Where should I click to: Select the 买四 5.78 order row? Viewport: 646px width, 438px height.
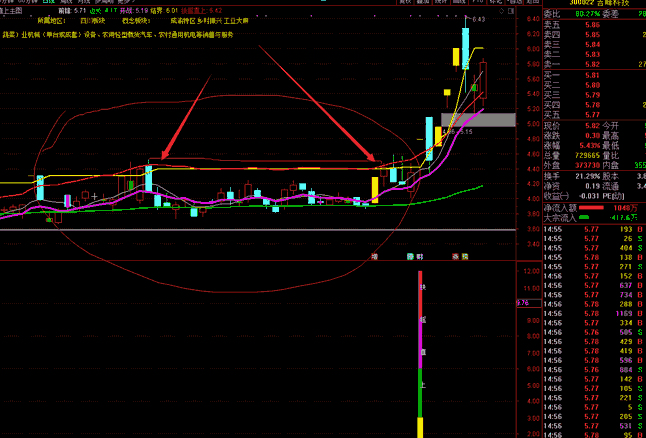pos(595,105)
